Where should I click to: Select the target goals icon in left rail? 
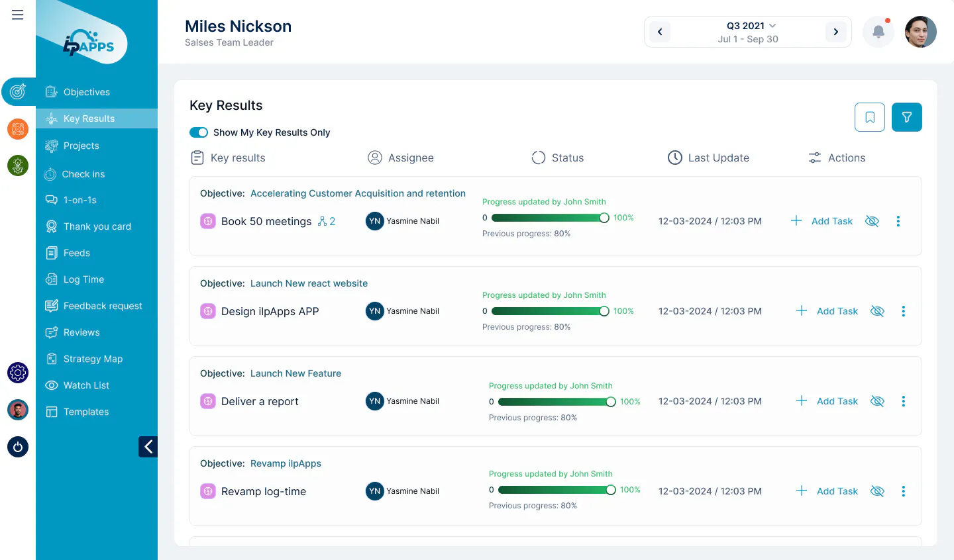(18, 91)
